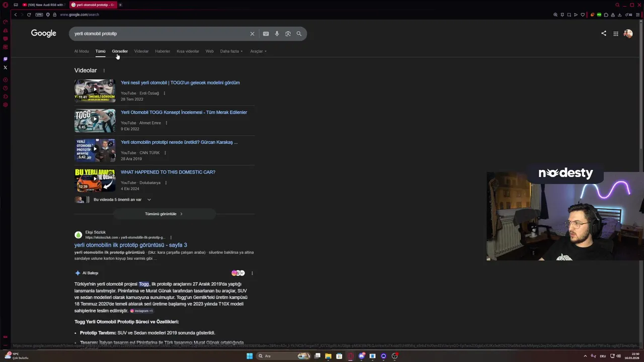Open options dots for Erdi Özüağ video
This screenshot has height=362, width=644.
coord(164,93)
